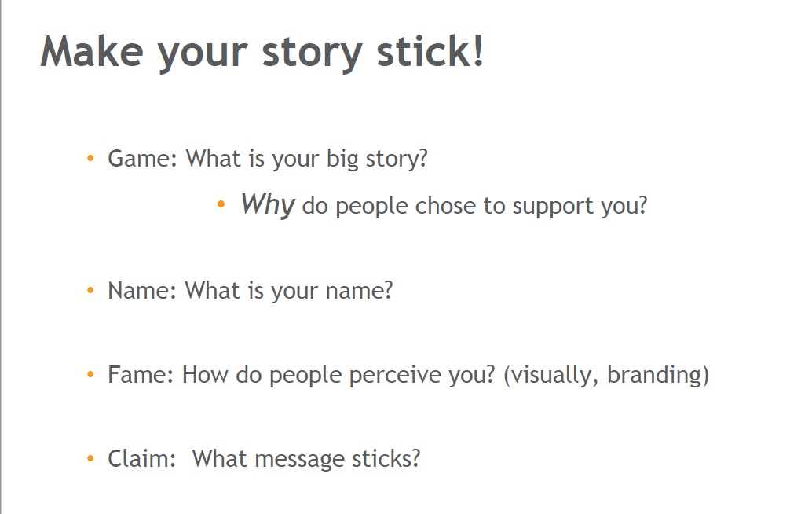Click the word 'Game:' label
The image size is (812, 514).
[142, 159]
